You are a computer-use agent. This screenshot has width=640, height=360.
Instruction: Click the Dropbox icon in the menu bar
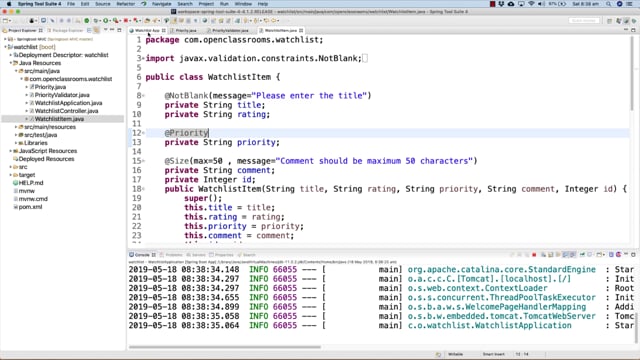point(502,4)
